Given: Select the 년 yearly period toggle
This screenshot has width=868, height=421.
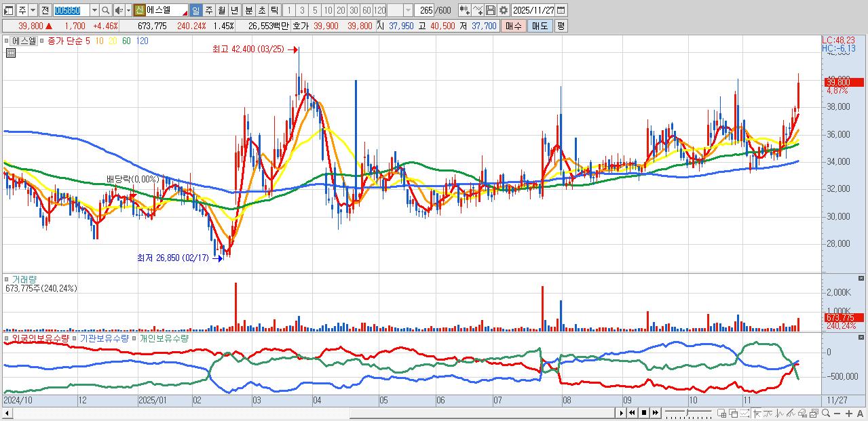Looking at the screenshot, I should click(x=234, y=10).
